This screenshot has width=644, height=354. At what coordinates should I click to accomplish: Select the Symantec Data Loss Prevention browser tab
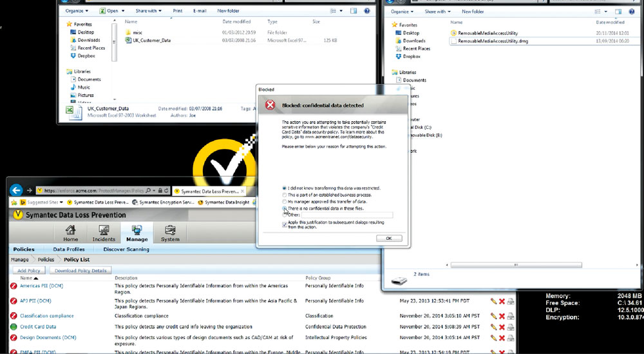point(209,191)
